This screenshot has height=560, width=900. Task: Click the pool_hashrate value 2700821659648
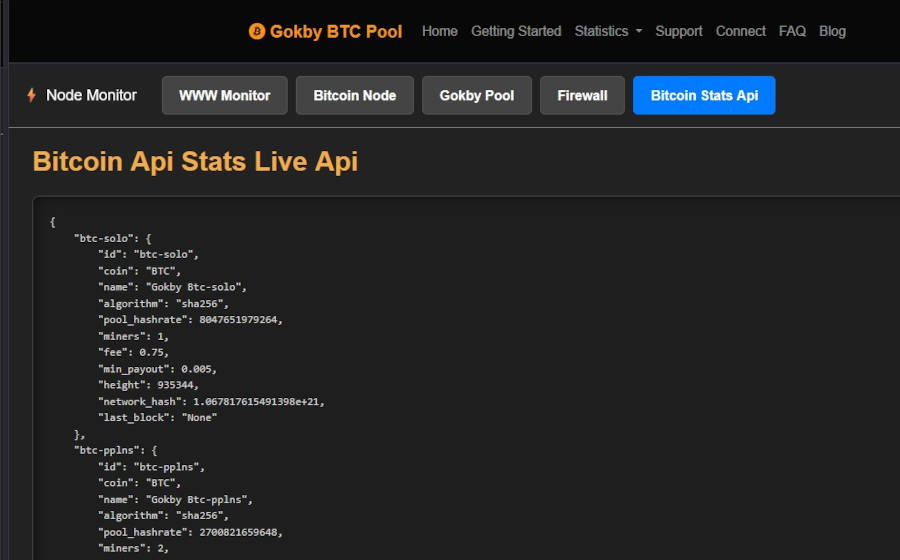(238, 532)
